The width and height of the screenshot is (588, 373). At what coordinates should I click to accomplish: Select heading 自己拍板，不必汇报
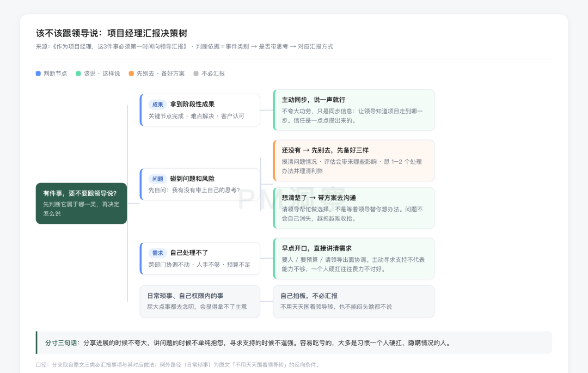tap(309, 296)
